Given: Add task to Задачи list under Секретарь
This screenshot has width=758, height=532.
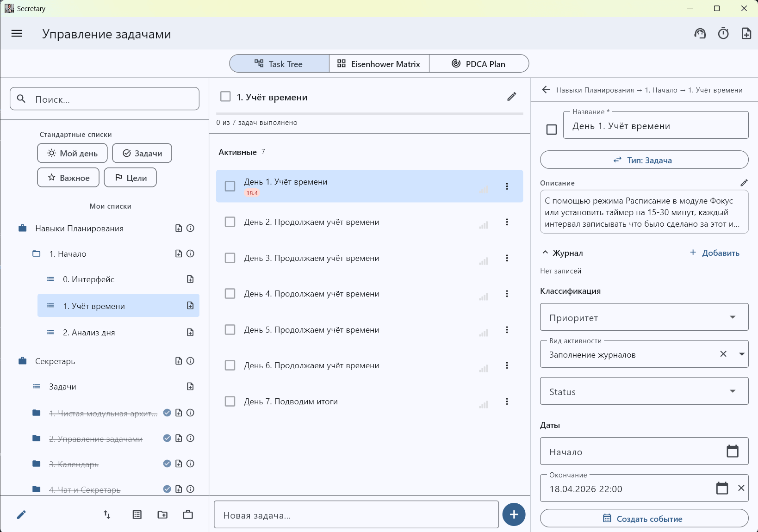Looking at the screenshot, I should [x=190, y=386].
